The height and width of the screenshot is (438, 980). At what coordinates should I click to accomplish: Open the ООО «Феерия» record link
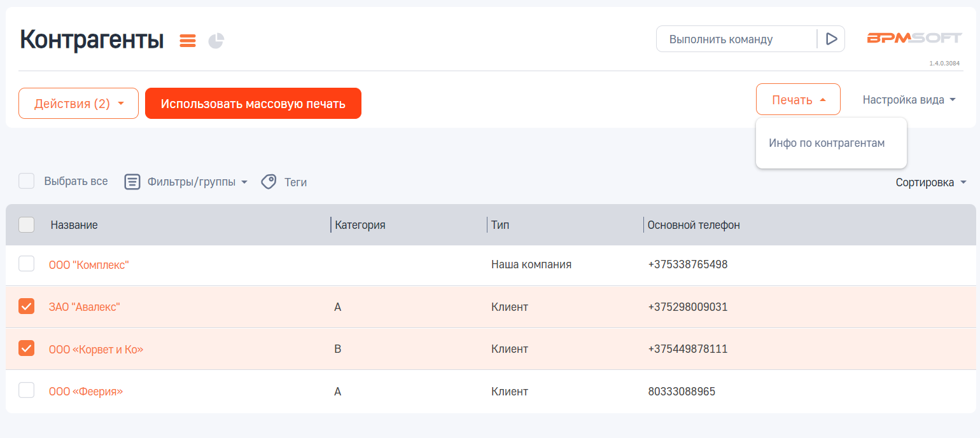point(86,391)
